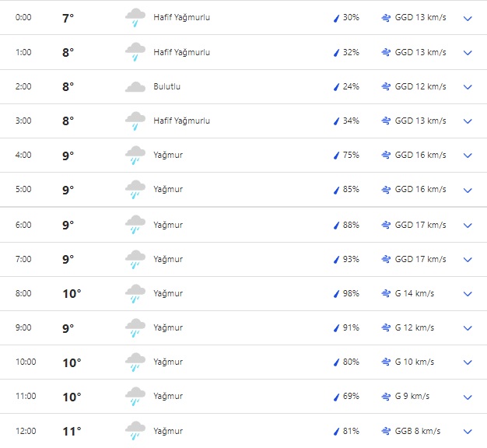Click the wind icon at 1:00
The width and height of the screenshot is (487, 448).
386,52
